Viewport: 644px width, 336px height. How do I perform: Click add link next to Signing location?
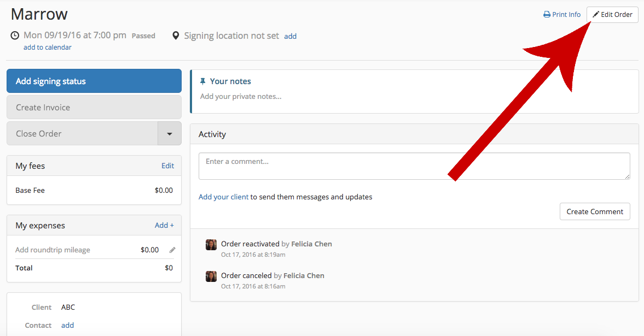(291, 36)
